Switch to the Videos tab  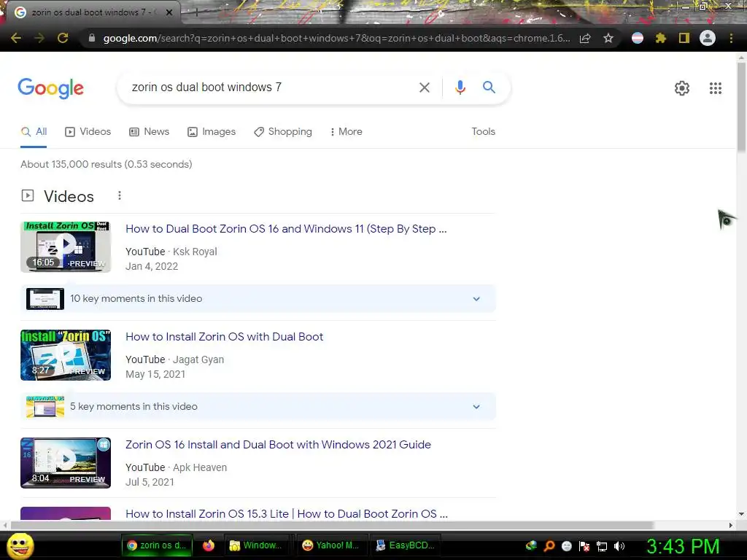[x=88, y=131]
